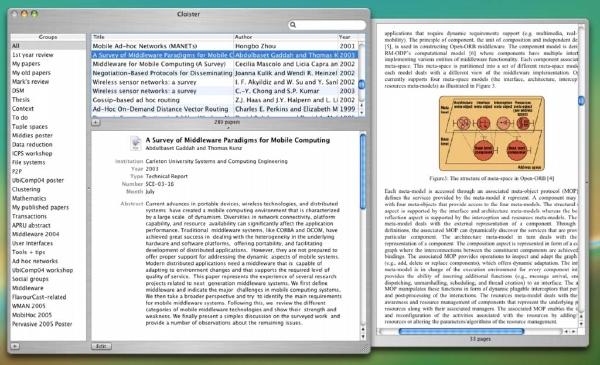This screenshot has width=600, height=365.
Task: Open the Data reduction group
Action: click(48, 145)
